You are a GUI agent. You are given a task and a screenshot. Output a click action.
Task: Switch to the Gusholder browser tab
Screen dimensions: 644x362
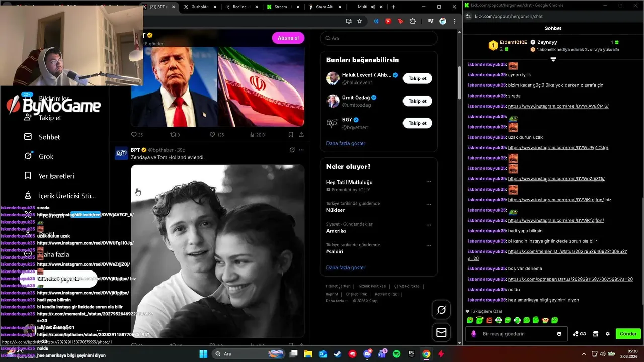tap(200, 7)
